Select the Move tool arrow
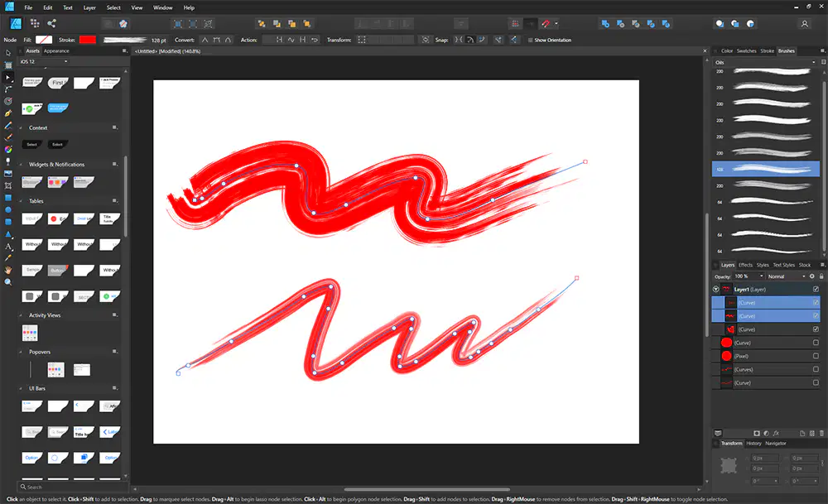Image resolution: width=828 pixels, height=504 pixels. pyautogui.click(x=8, y=53)
